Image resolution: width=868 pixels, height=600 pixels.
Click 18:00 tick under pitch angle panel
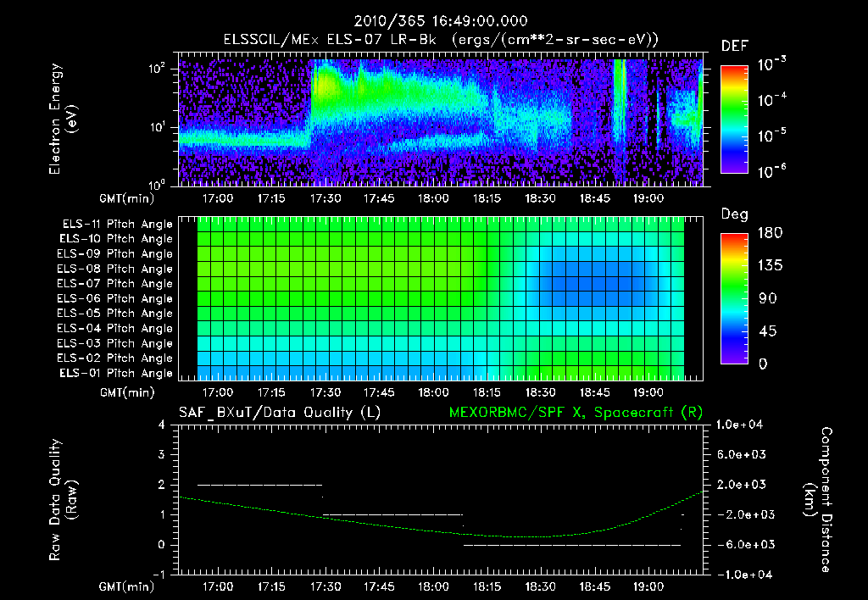pos(433,393)
